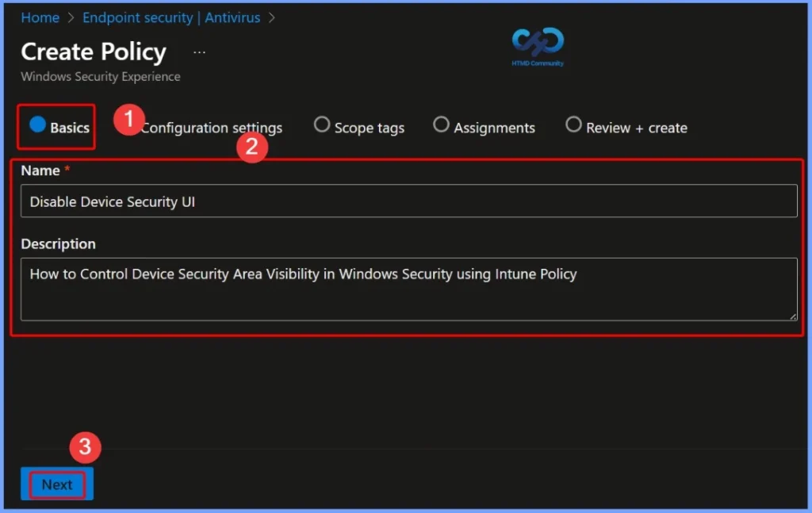Select the Assignments step radio circle
This screenshot has height=513, width=812.
pos(441,124)
